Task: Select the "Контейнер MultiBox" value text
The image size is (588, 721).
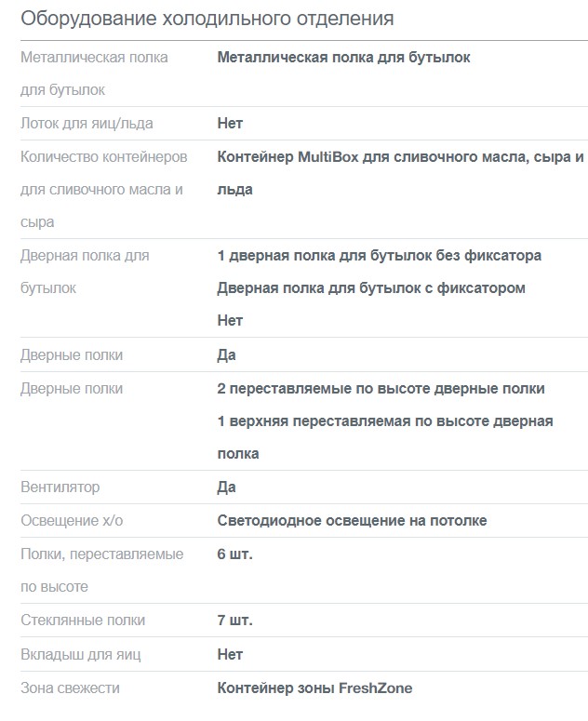Action: [x=400, y=156]
